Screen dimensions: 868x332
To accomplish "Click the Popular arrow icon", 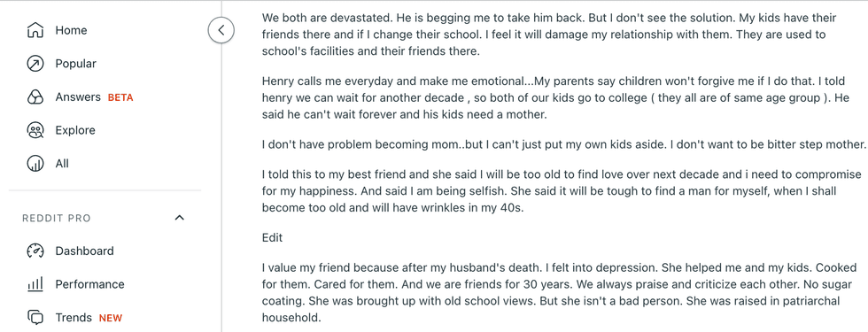I will coord(35,64).
